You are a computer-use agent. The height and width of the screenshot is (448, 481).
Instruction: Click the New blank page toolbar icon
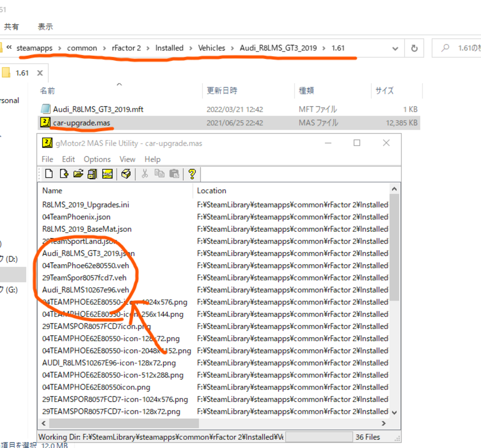click(49, 174)
